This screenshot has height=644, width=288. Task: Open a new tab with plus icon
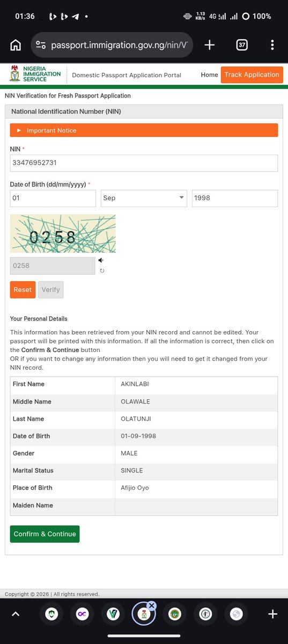pos(210,45)
